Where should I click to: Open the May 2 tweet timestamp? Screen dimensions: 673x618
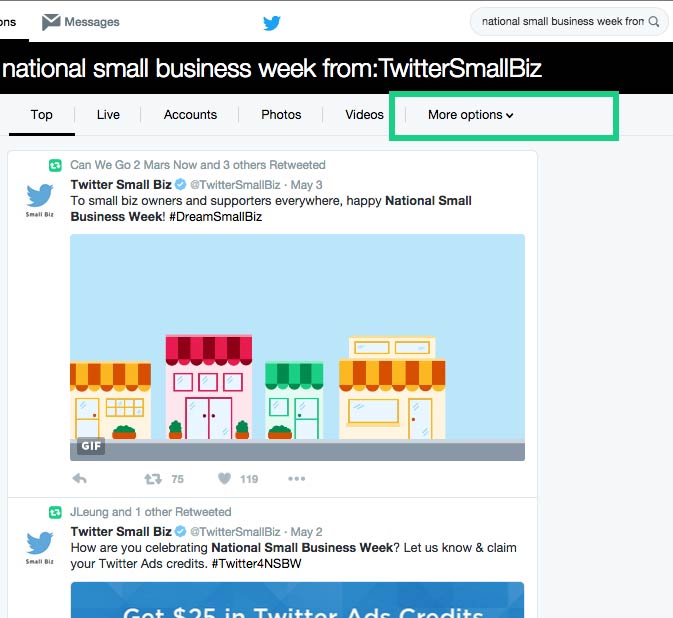tap(306, 532)
